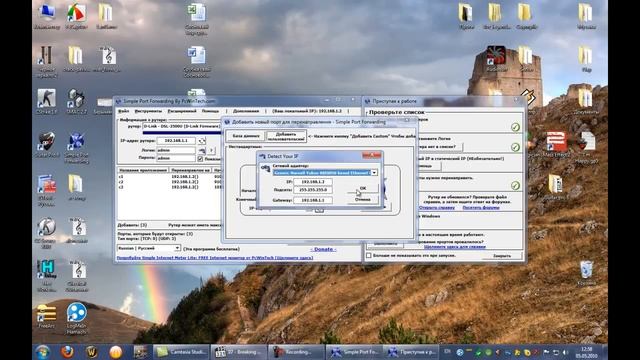Click the green checkmark beside the ports-to-forward step

click(x=516, y=186)
